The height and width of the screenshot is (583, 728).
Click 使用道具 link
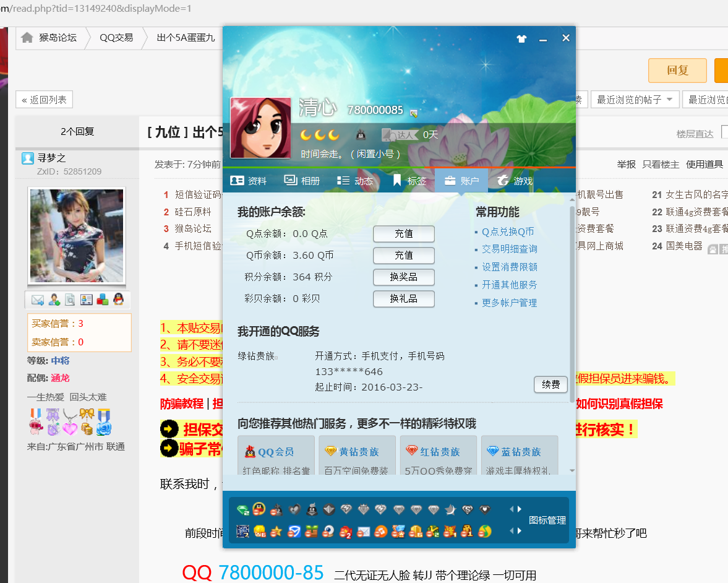(x=704, y=165)
